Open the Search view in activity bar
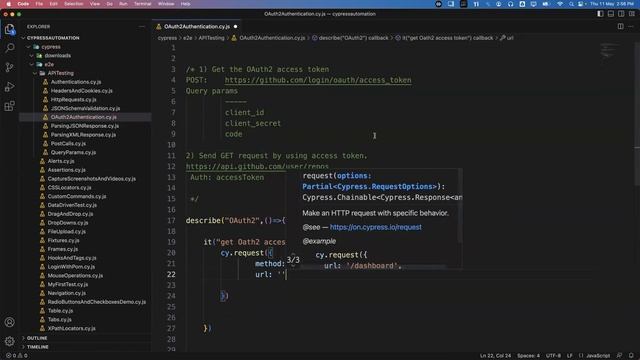640x360 pixels. click(x=9, y=48)
